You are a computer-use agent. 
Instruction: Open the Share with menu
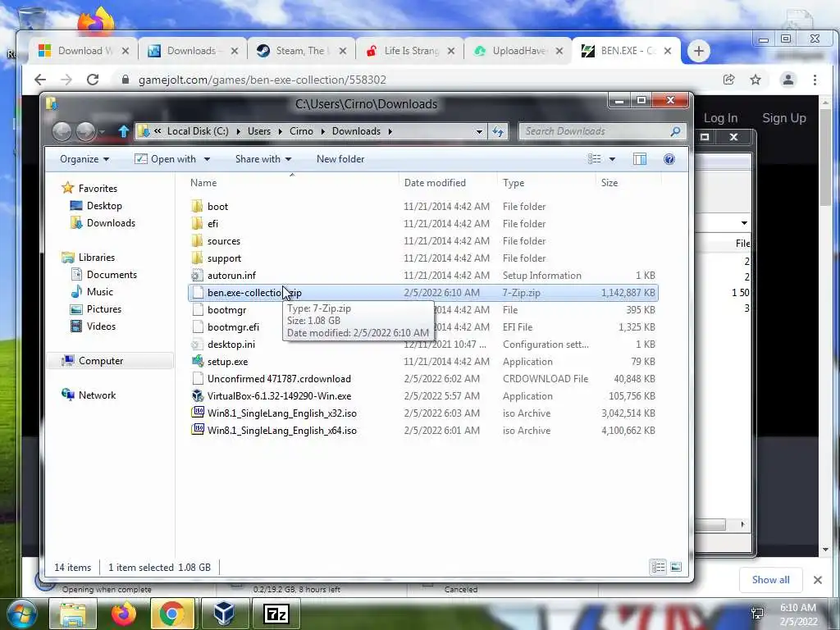pyautogui.click(x=263, y=159)
